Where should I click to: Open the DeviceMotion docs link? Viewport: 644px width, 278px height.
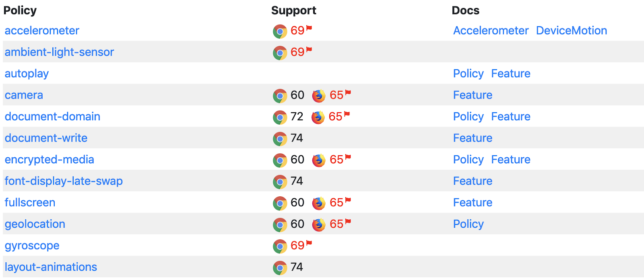coord(571,31)
